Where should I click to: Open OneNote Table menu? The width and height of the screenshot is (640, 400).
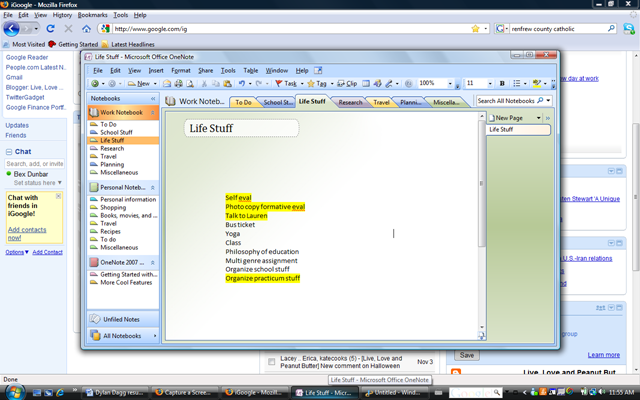point(251,70)
